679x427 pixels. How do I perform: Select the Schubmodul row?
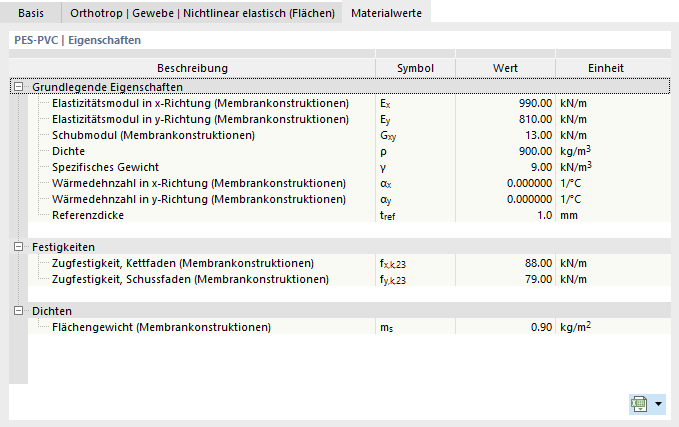[x=349, y=136]
